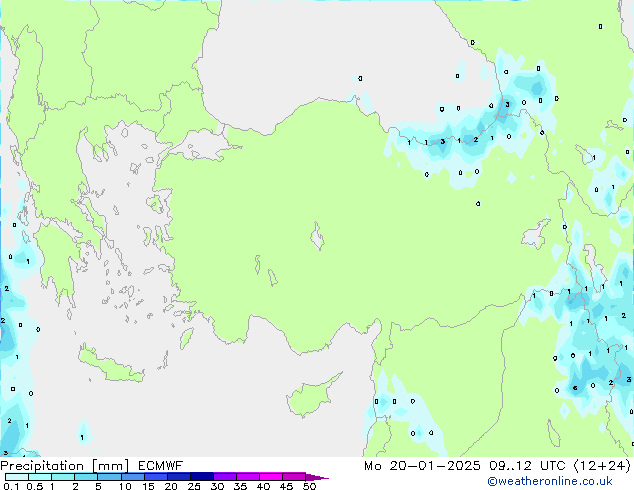Viewport: 634px width, 490px height.
Task: Click the ECMWF model label
Action: (155, 465)
